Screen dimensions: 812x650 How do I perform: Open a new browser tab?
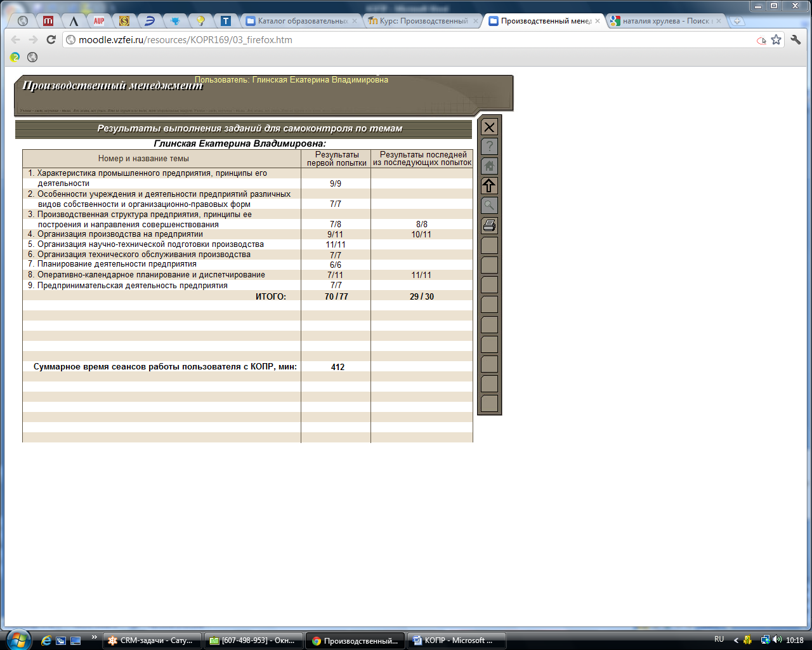[x=737, y=21]
